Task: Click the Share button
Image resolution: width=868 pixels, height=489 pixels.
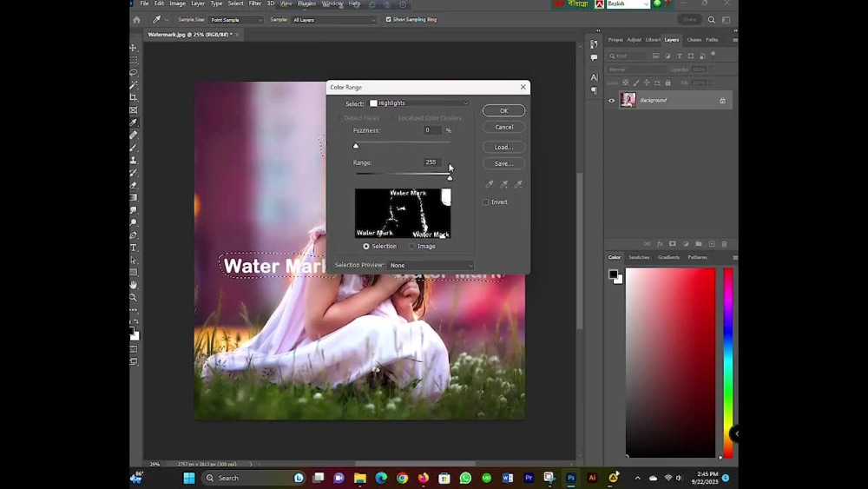Action: click(690, 19)
